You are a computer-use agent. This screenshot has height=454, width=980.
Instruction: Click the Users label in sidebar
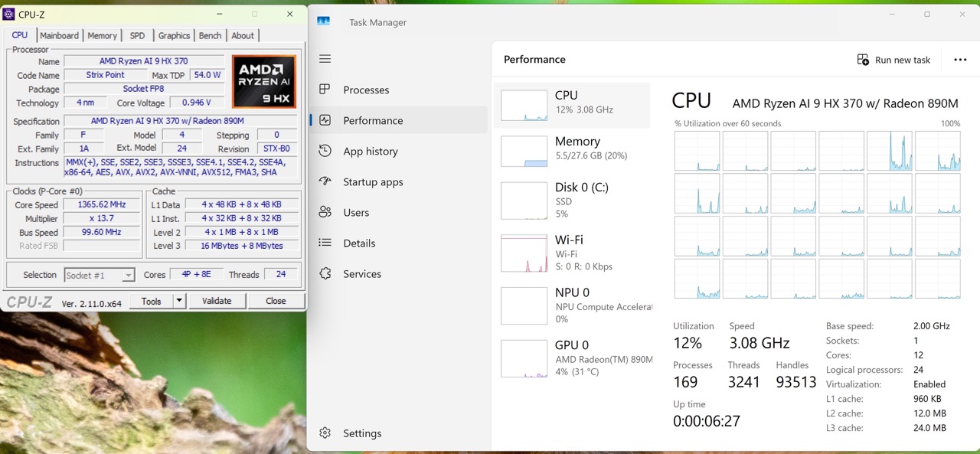(356, 212)
